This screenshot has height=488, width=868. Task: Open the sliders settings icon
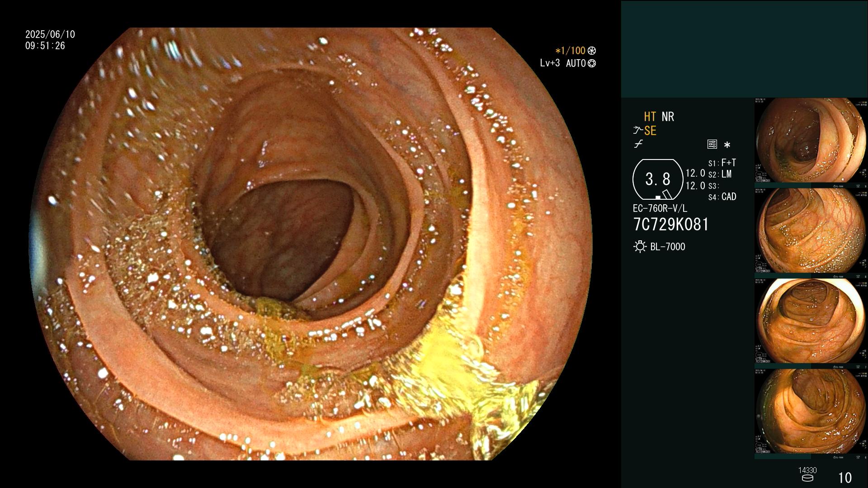[712, 144]
